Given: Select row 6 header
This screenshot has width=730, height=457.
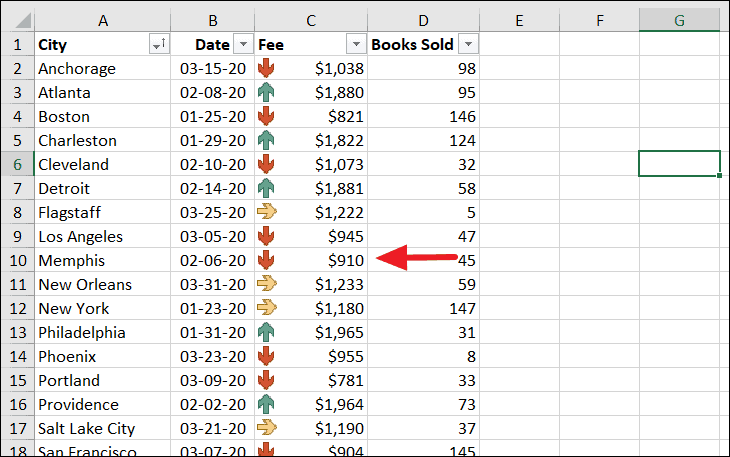Looking at the screenshot, I should (x=18, y=164).
